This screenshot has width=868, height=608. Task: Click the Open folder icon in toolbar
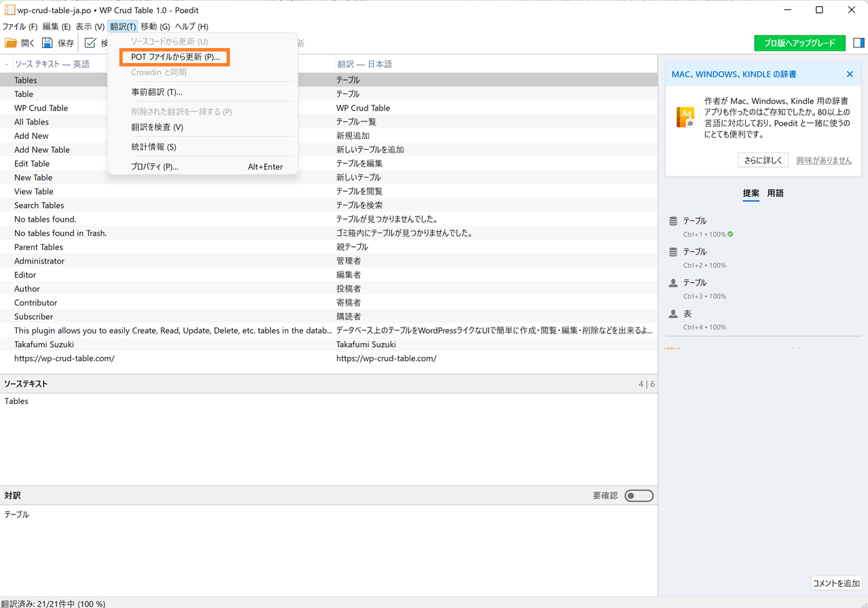[x=12, y=43]
